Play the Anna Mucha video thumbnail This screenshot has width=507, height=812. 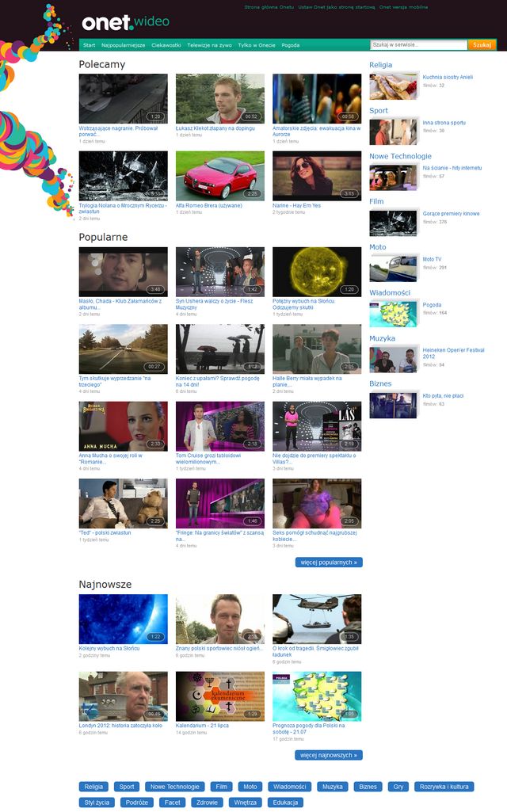pos(124,426)
